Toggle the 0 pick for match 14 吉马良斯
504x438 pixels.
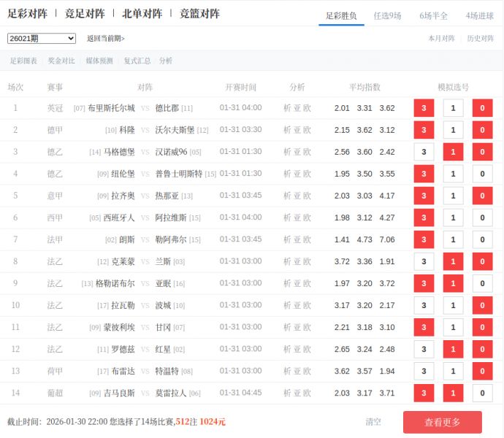coord(482,393)
